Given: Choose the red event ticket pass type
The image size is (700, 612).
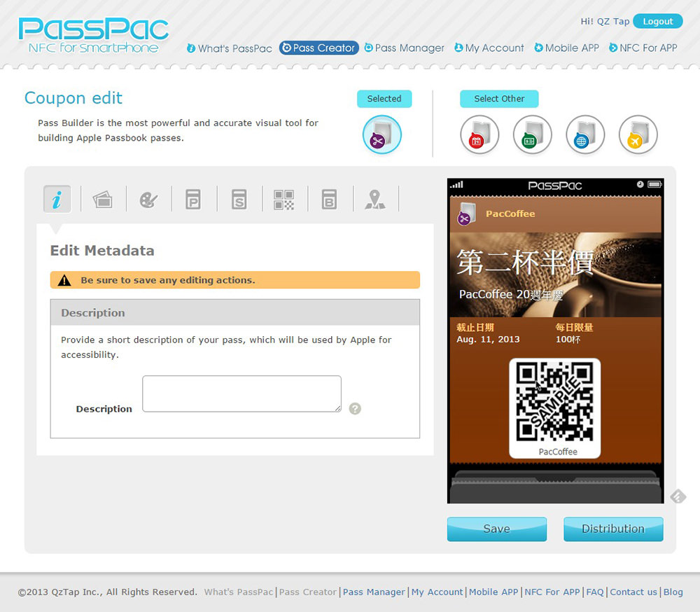Looking at the screenshot, I should [479, 134].
